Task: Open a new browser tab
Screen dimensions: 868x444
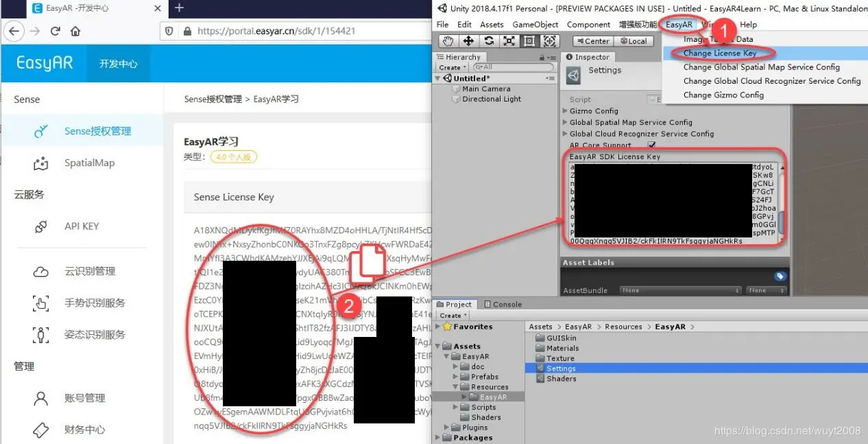Action: (x=180, y=8)
